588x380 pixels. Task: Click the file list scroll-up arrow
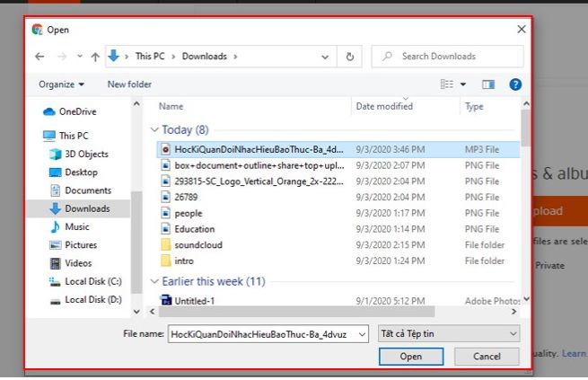pyautogui.click(x=526, y=104)
